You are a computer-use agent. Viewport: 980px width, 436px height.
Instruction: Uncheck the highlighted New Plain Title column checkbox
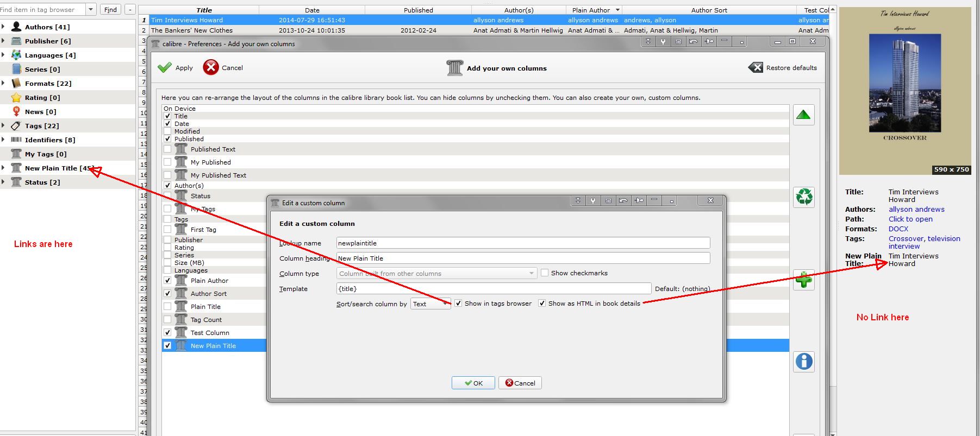167,345
